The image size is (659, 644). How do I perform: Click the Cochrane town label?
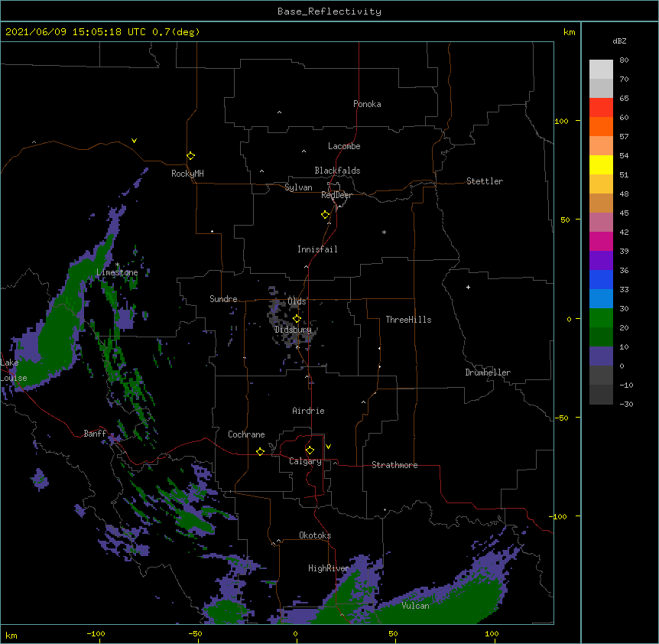click(x=246, y=434)
